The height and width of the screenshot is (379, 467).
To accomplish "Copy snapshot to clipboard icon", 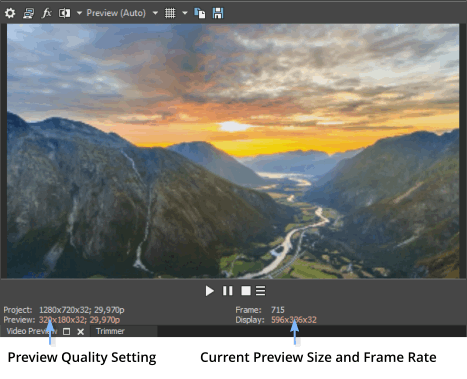I will point(200,13).
